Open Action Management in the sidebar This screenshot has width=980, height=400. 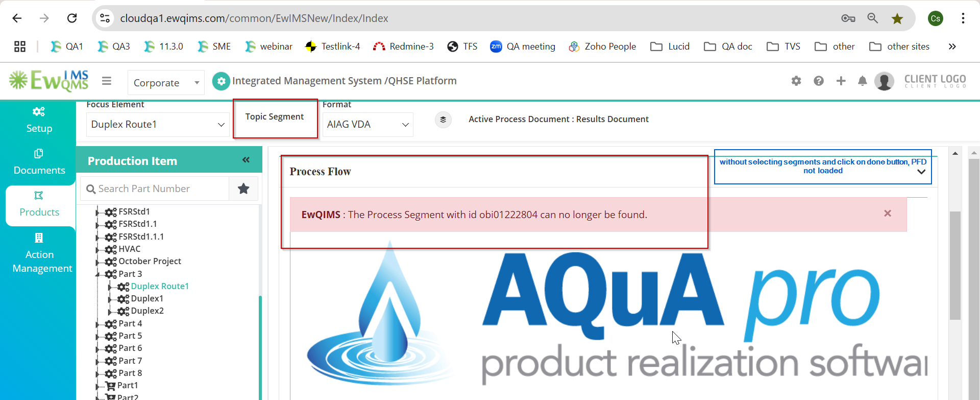(x=42, y=253)
